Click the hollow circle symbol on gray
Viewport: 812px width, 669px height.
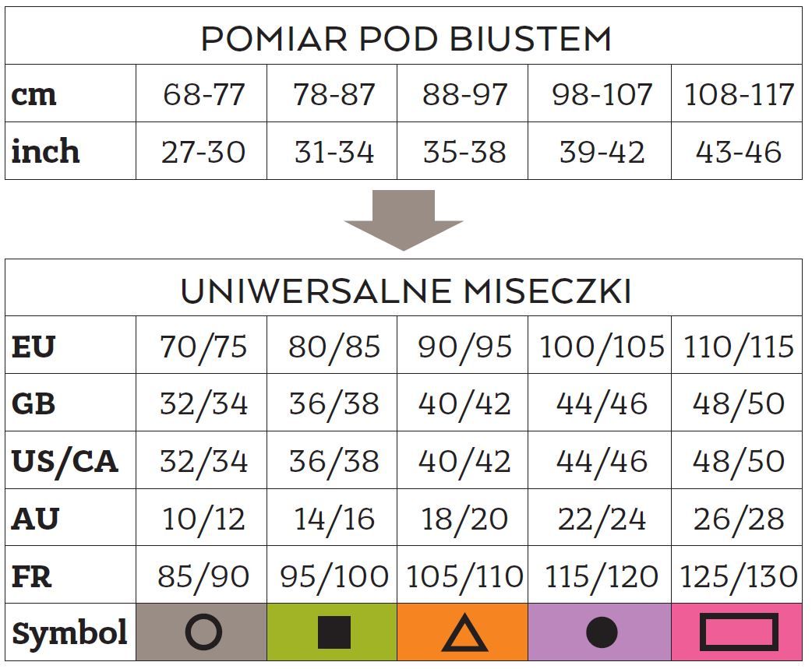tap(203, 632)
